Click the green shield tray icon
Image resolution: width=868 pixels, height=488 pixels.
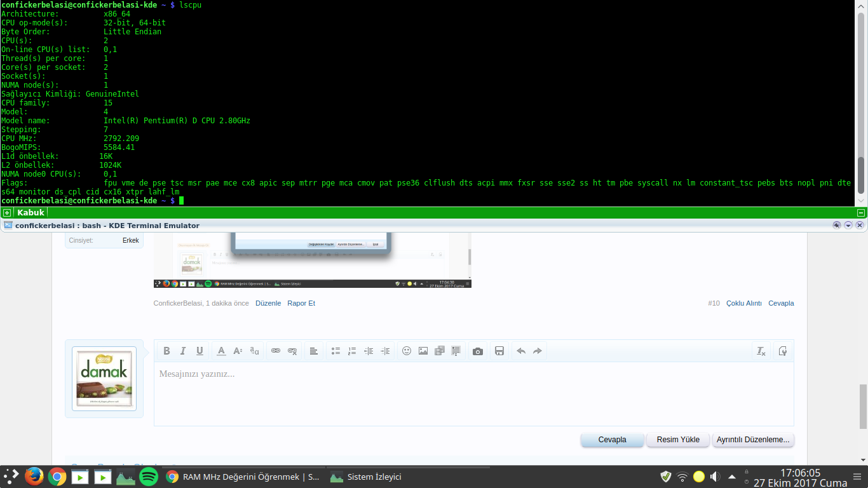[666, 477]
